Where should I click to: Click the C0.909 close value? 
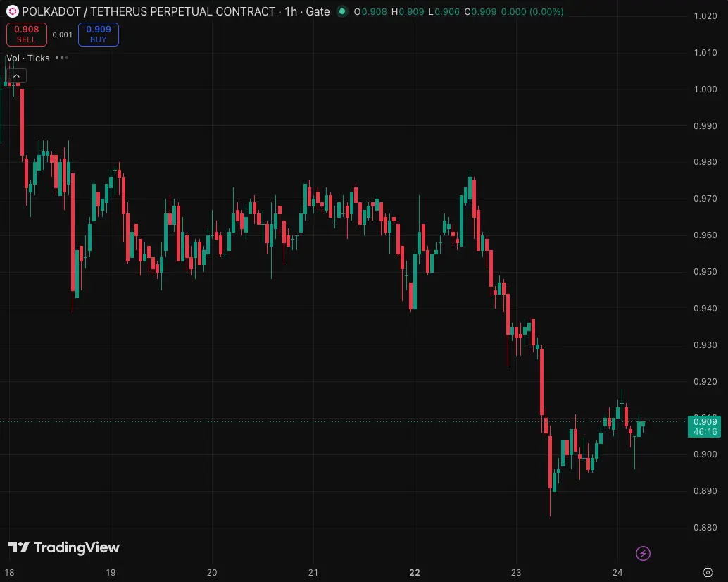[480, 11]
